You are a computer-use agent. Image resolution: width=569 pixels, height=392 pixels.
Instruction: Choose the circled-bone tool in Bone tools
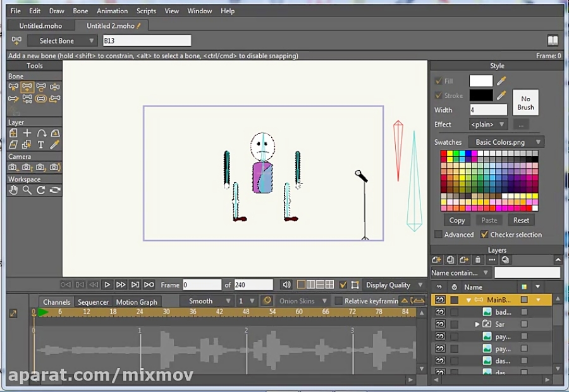(x=41, y=99)
